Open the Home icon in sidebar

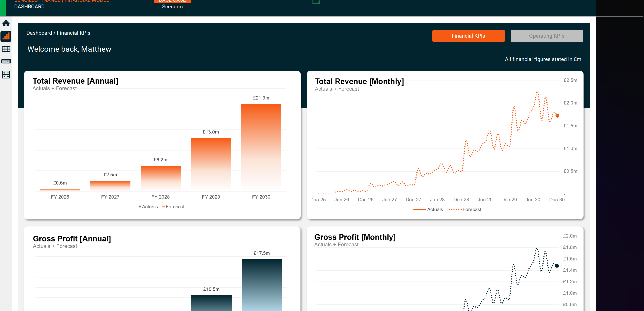pos(6,23)
